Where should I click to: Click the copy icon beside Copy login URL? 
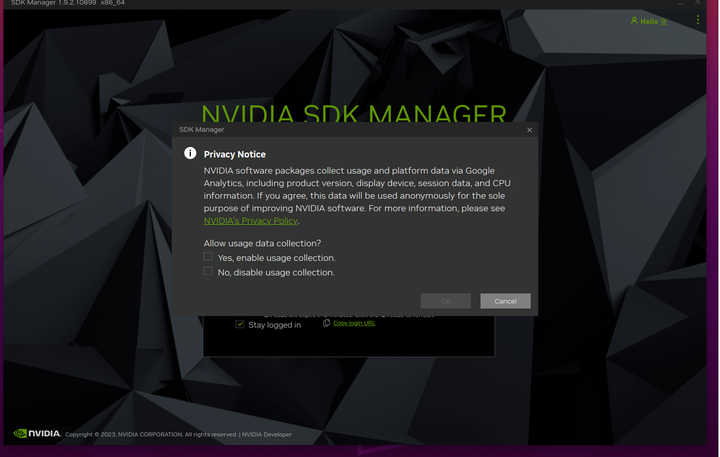click(326, 323)
